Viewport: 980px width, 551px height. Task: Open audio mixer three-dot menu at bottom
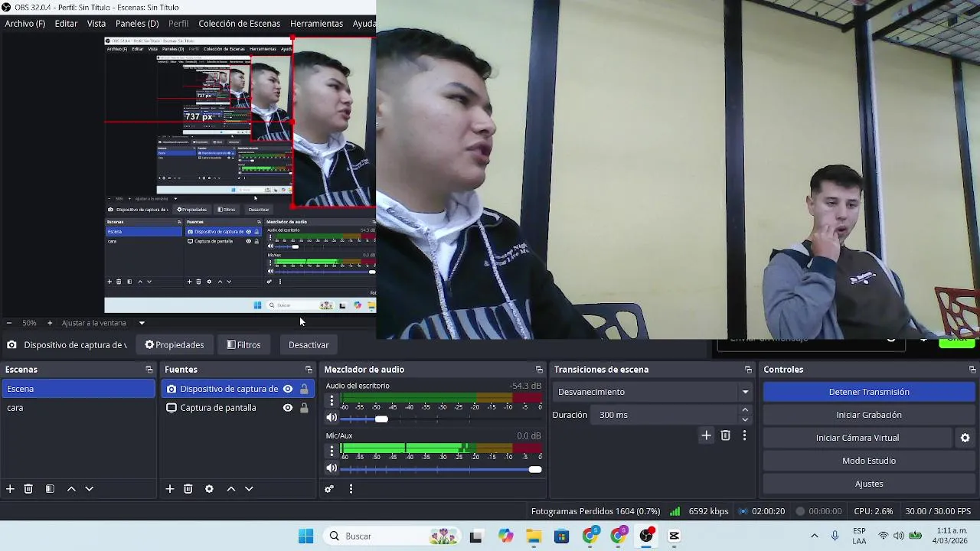tap(351, 489)
